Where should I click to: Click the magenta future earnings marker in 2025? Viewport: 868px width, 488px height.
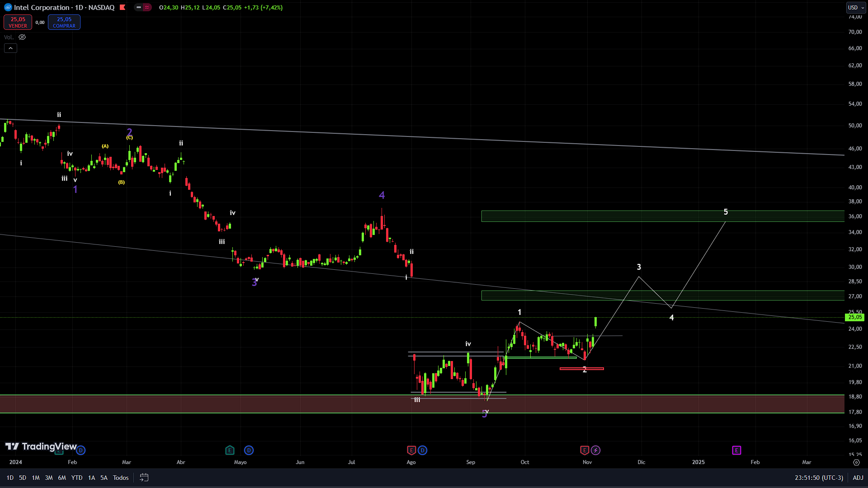point(736,450)
